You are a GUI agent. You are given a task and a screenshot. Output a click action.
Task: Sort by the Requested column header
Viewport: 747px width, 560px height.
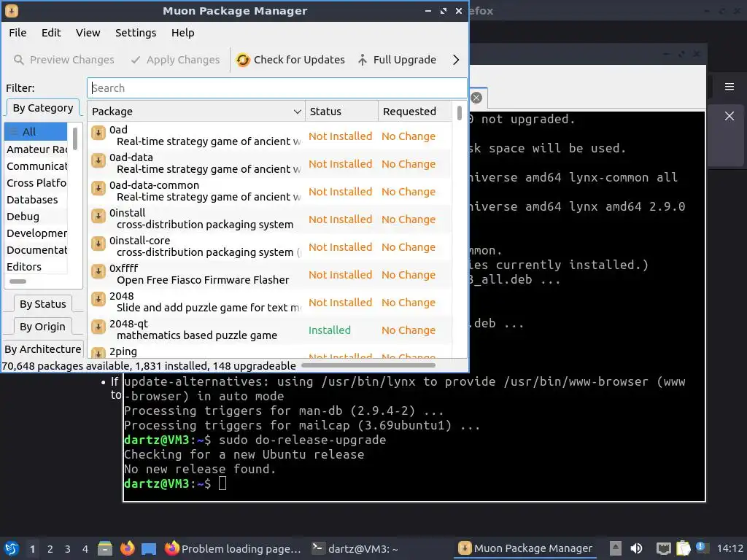(x=414, y=112)
